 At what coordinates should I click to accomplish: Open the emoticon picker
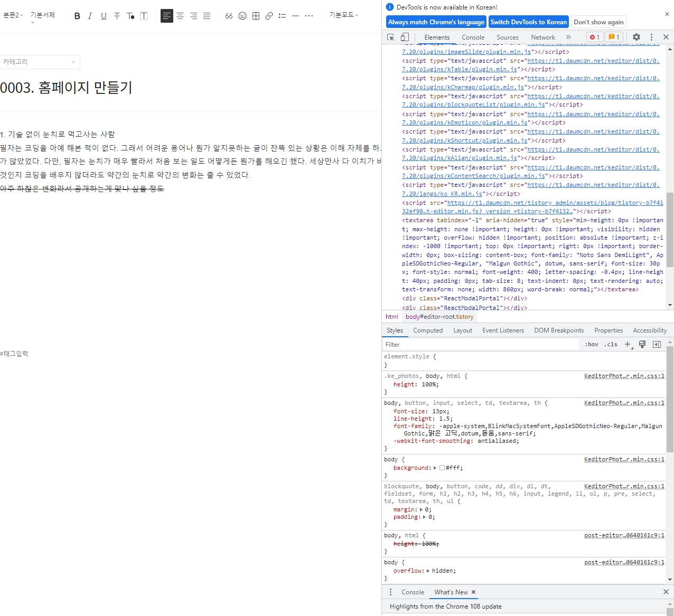242,16
